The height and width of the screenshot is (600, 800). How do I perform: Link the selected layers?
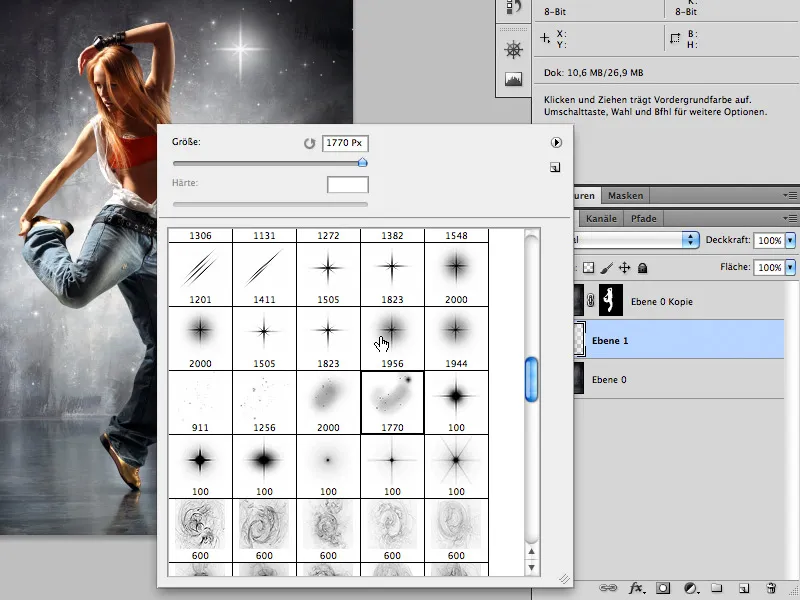[610, 587]
